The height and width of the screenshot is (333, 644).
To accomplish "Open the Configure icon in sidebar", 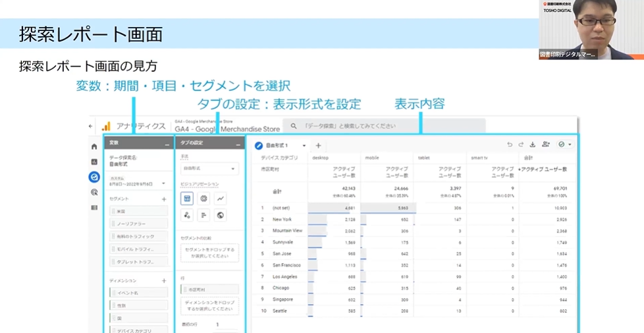I will click(94, 207).
